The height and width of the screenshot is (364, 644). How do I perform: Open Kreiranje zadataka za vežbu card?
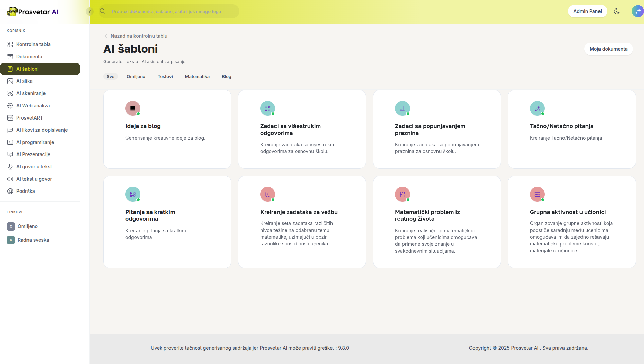[x=302, y=222]
